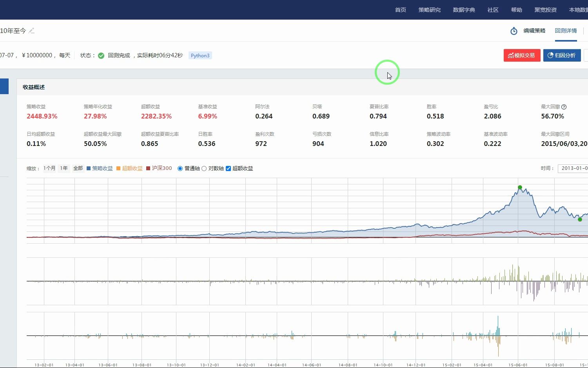Click the pencil edit icon beside the title

click(x=32, y=31)
